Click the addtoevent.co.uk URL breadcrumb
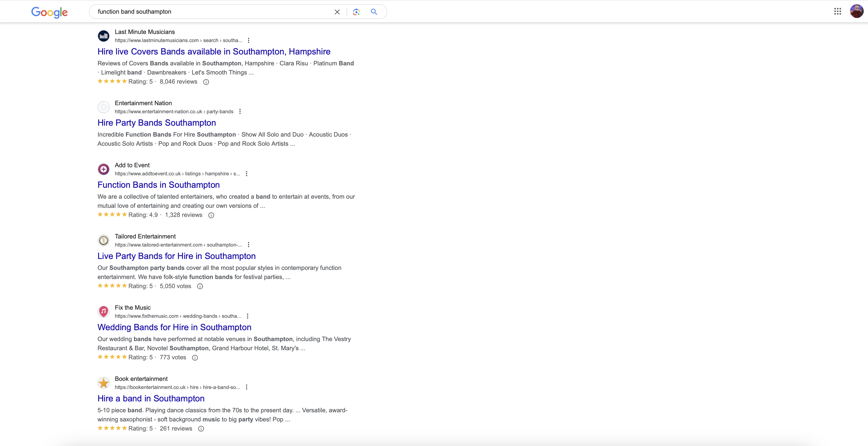The width and height of the screenshot is (868, 446). (178, 174)
